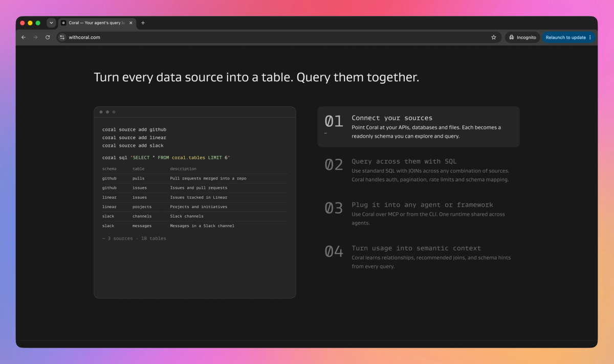Click the "projects" table cell

click(142, 207)
